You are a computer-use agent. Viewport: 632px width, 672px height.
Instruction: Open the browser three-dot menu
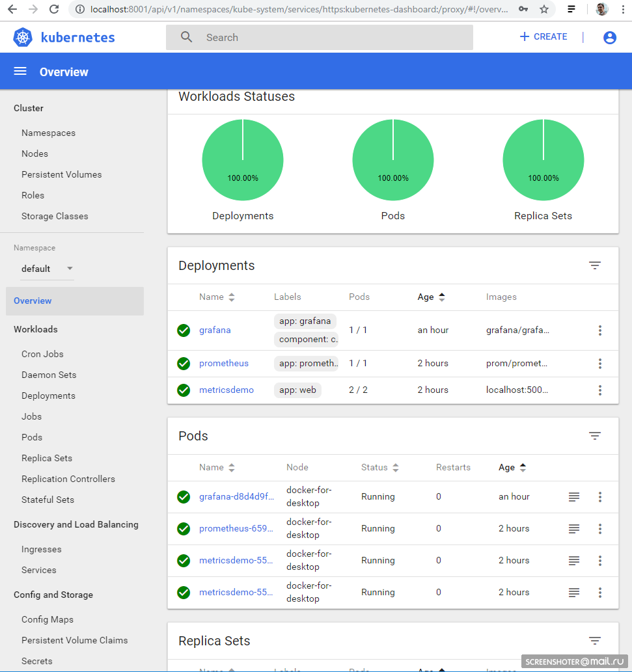pyautogui.click(x=623, y=9)
